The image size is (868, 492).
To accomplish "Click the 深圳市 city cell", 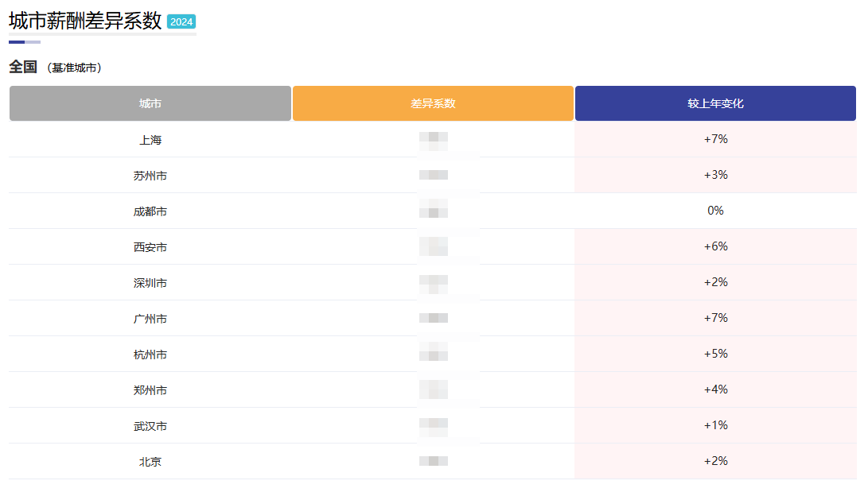I will click(x=150, y=283).
